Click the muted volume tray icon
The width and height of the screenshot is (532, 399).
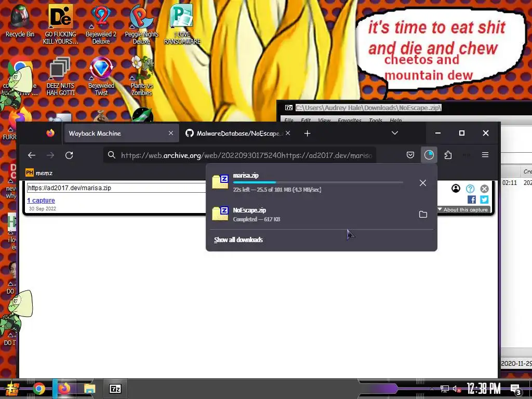[x=457, y=389]
